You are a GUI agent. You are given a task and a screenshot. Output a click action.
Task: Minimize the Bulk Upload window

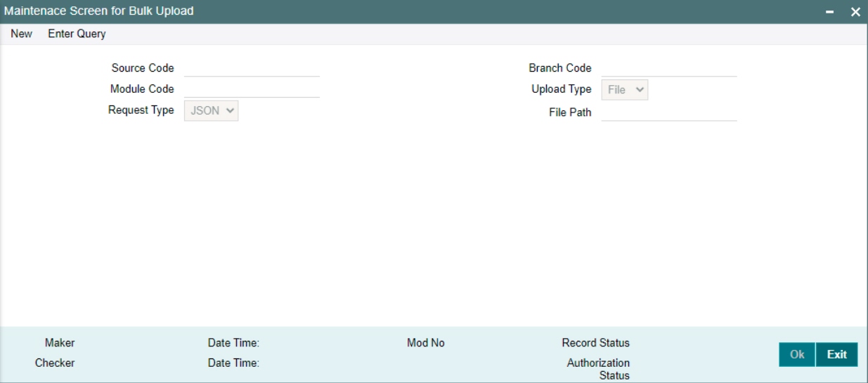click(830, 12)
